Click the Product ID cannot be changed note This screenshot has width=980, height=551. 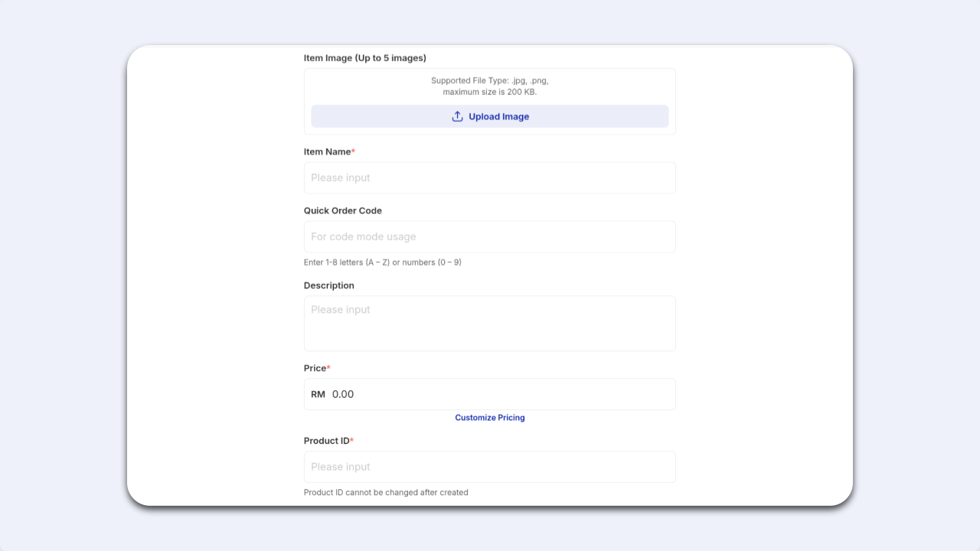point(386,492)
